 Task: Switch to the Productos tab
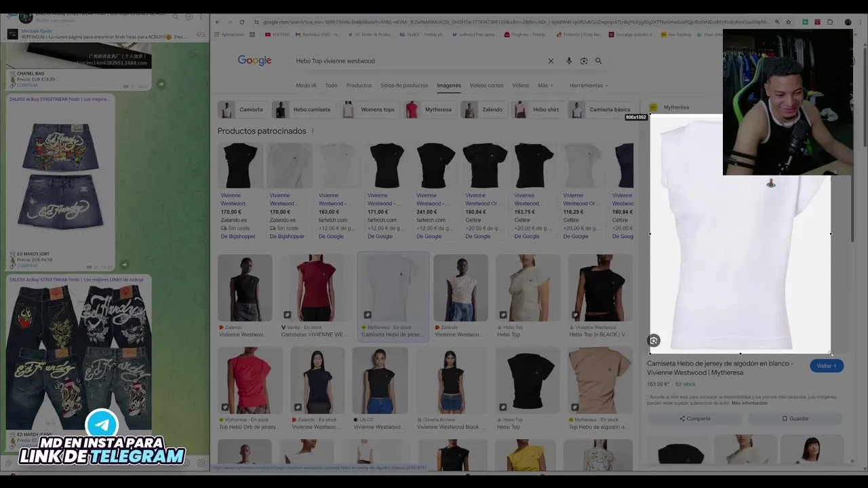coord(359,85)
